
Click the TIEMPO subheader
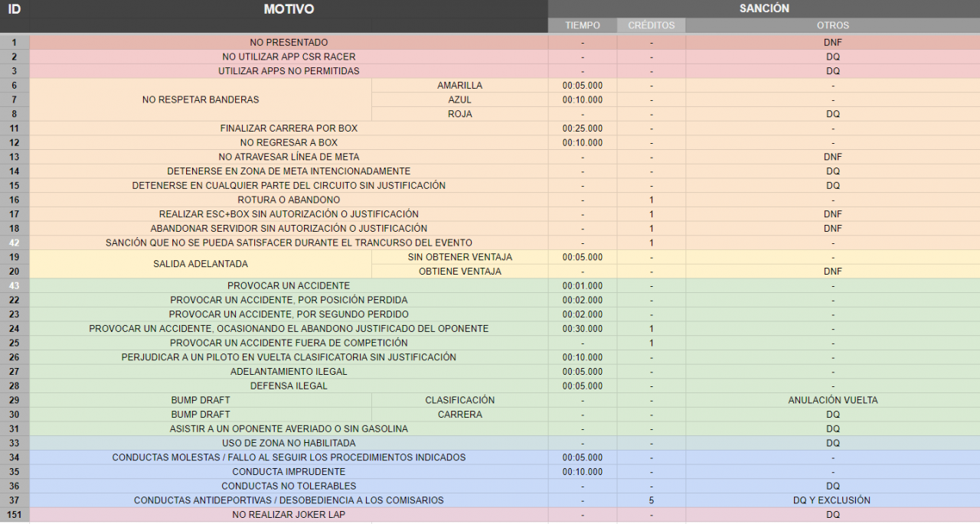tap(582, 25)
